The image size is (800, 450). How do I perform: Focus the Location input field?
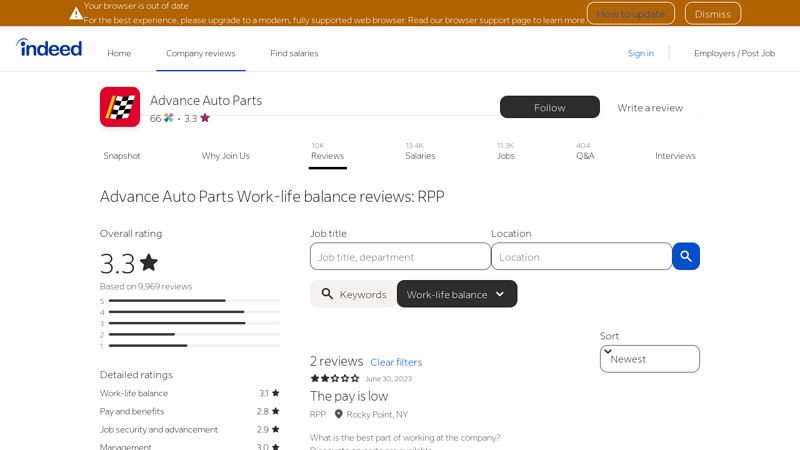coord(581,256)
